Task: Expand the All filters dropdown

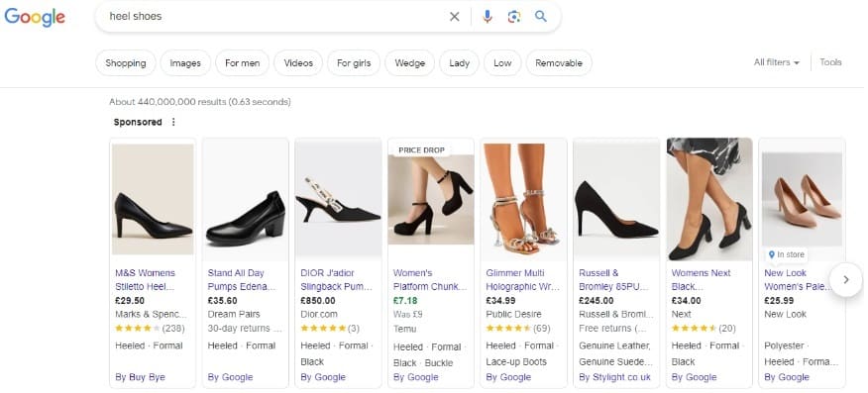Action: 777,62
